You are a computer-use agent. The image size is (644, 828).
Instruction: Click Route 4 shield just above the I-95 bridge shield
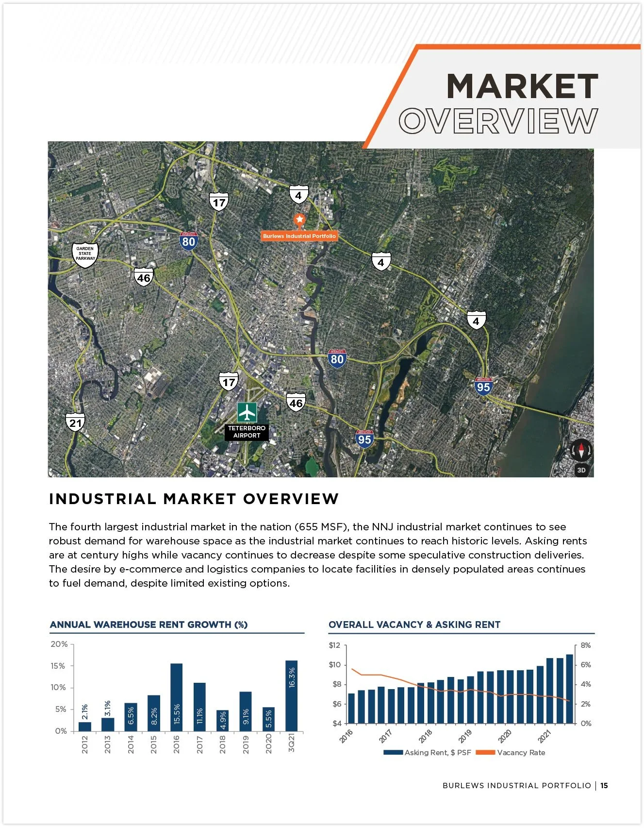pyautogui.click(x=476, y=321)
